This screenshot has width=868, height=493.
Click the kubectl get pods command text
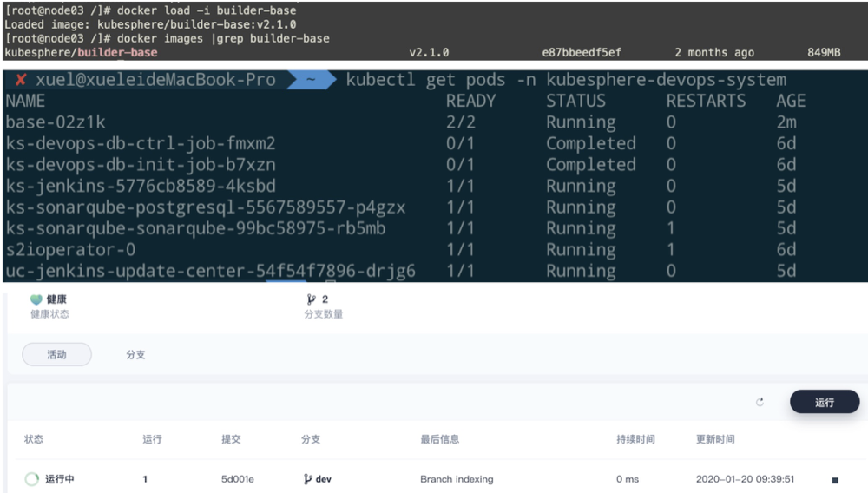coord(566,80)
